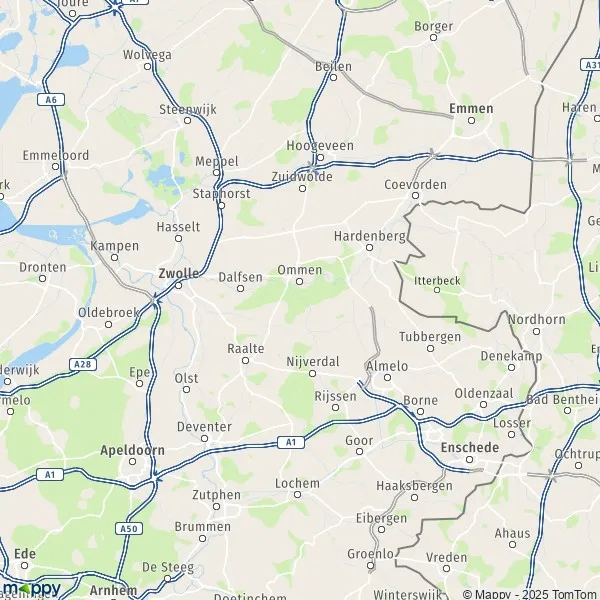The image size is (600, 600).
Task: Click the Almelo town label
Action: click(387, 366)
